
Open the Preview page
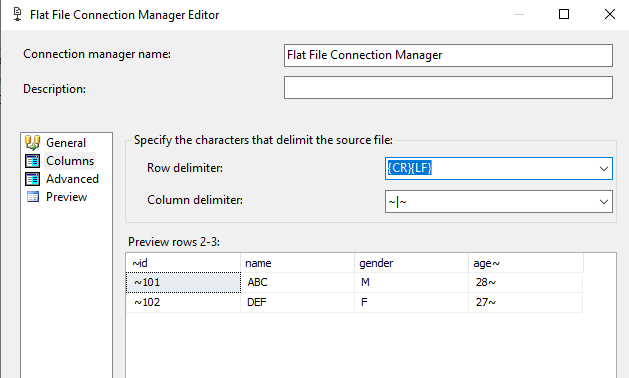coord(66,197)
